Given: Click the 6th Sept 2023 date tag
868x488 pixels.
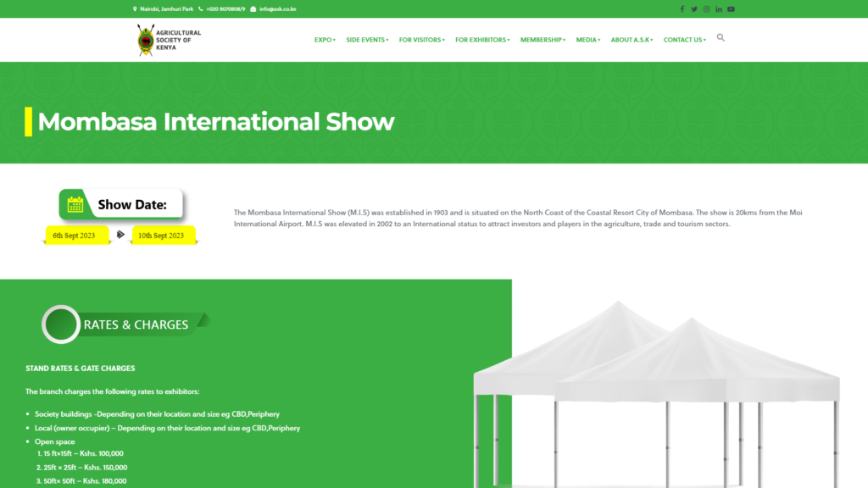Looking at the screenshot, I should click(77, 236).
